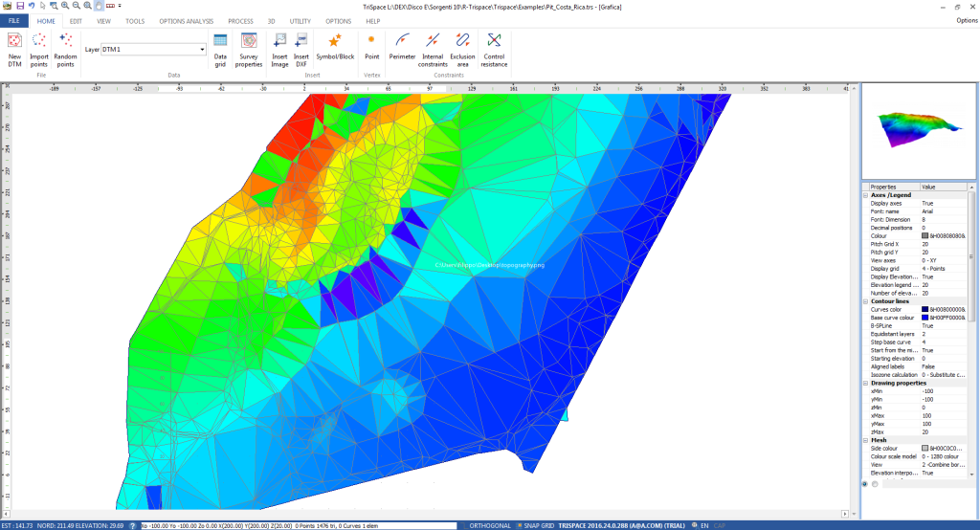Image resolution: width=980 pixels, height=530 pixels.
Task: Choose the Internal constraints tool
Action: (433, 47)
